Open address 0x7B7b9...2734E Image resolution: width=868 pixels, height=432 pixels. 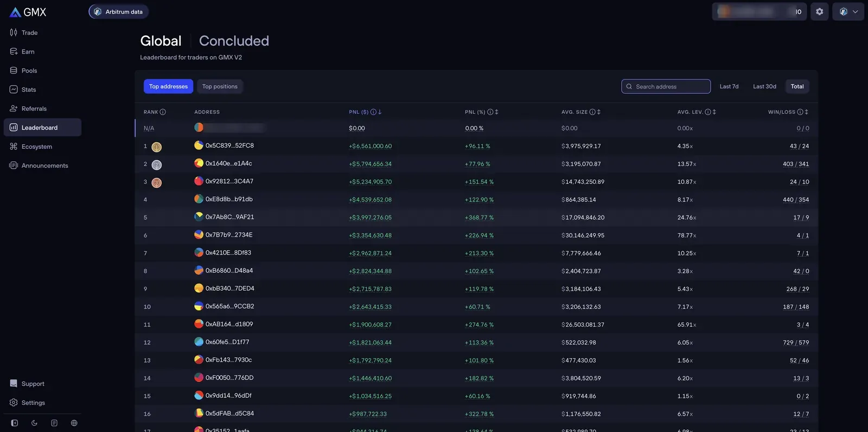[229, 235]
